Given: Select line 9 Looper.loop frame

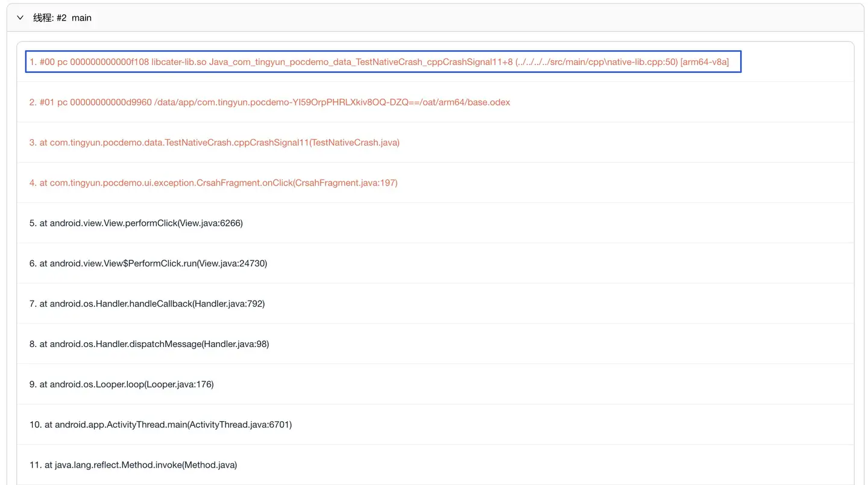Looking at the screenshot, I should [x=122, y=384].
